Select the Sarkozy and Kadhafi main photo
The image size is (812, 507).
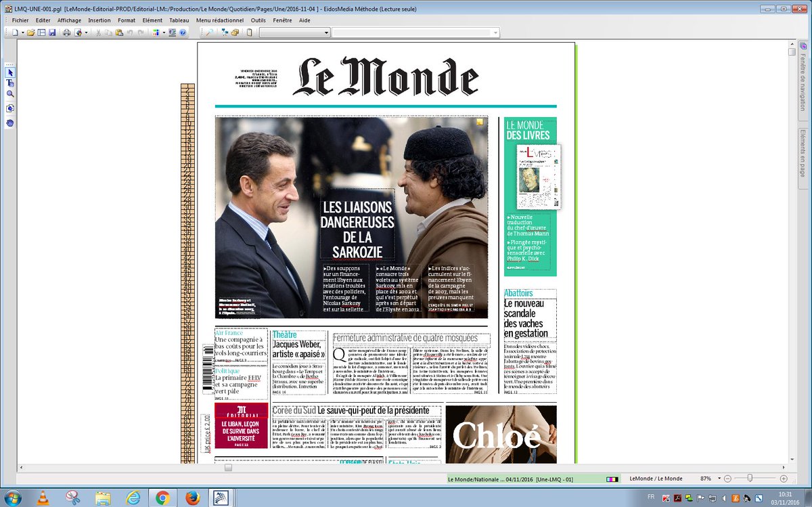[352, 217]
